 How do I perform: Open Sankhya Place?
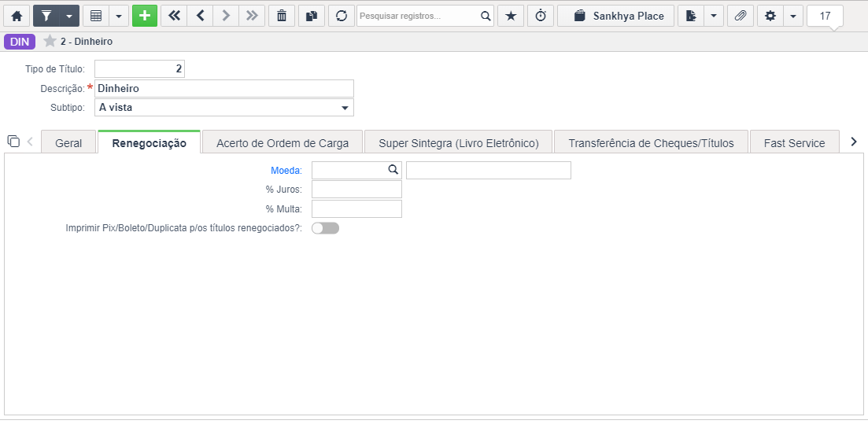[x=615, y=16]
